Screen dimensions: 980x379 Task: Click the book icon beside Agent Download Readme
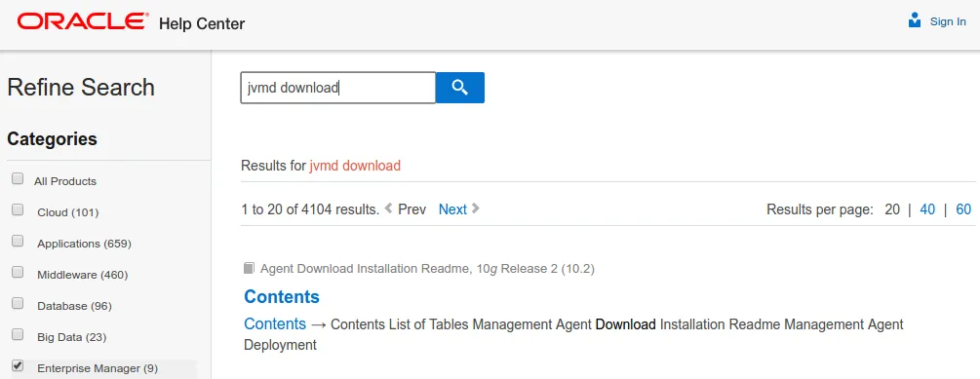(249, 269)
